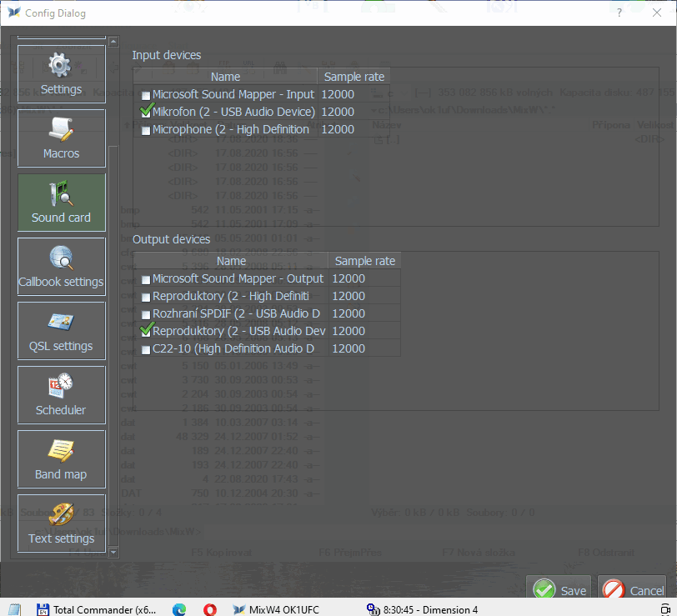This screenshot has width=677, height=616.
Task: Enable Microphone High Definition input checkbox
Action: click(147, 130)
